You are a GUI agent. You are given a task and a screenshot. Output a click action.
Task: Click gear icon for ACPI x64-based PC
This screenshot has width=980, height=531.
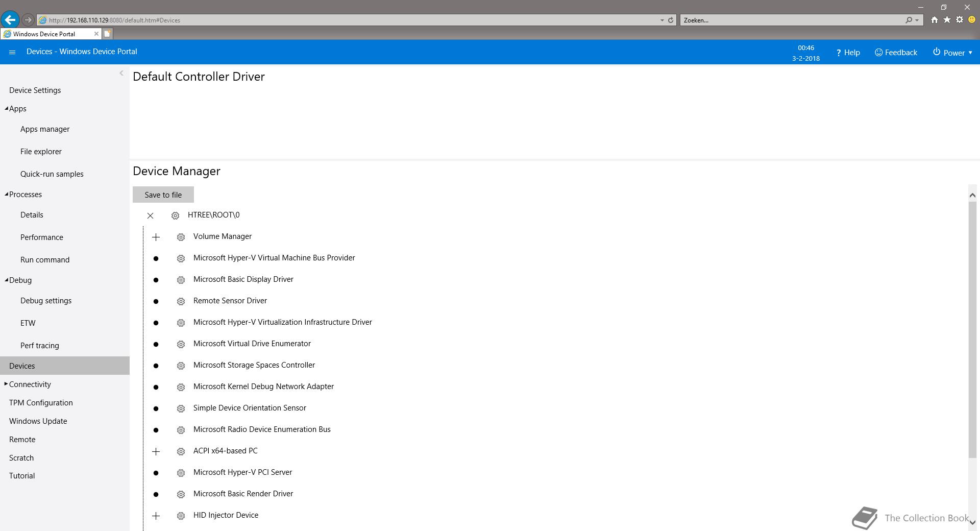pos(181,451)
